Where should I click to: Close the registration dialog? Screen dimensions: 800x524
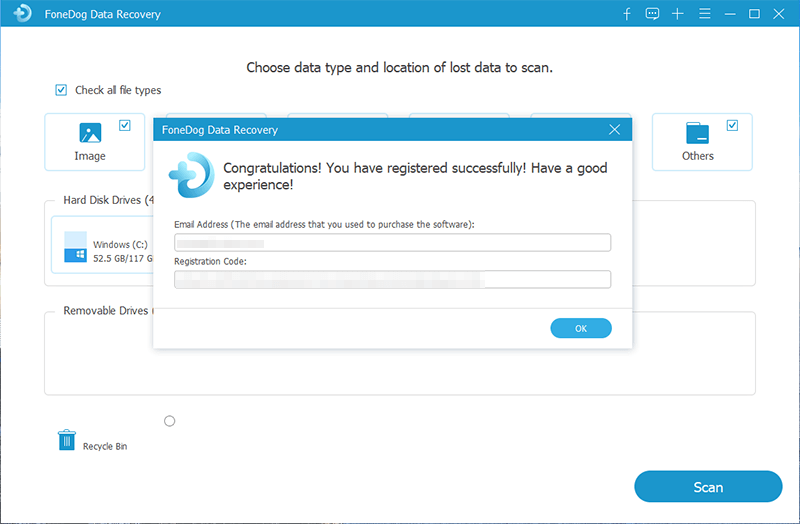click(614, 130)
